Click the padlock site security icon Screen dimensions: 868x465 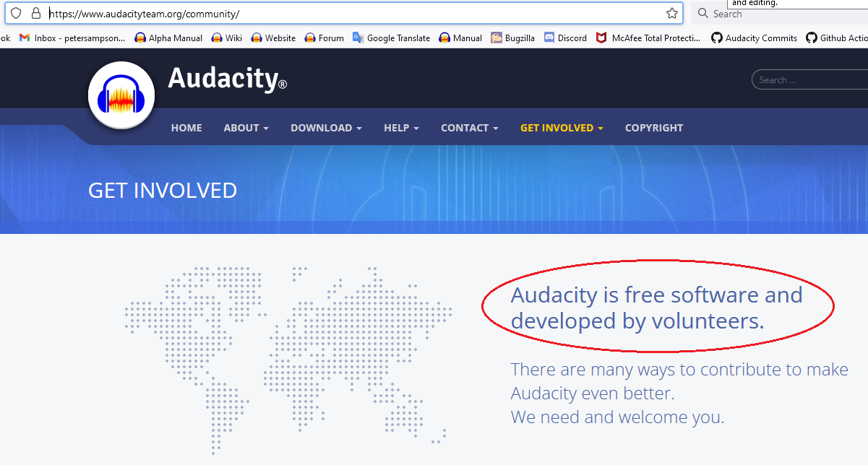tap(35, 13)
